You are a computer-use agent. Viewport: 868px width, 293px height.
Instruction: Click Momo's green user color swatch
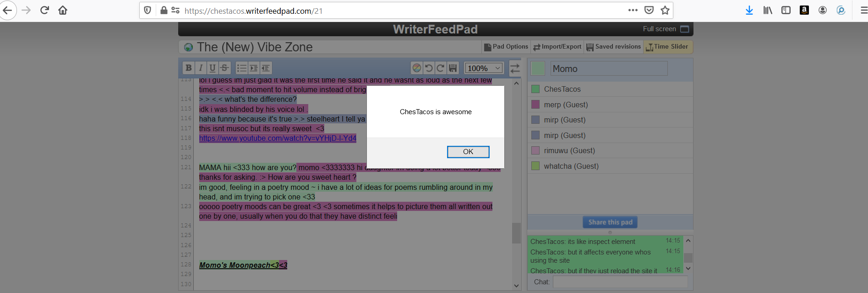[538, 69]
